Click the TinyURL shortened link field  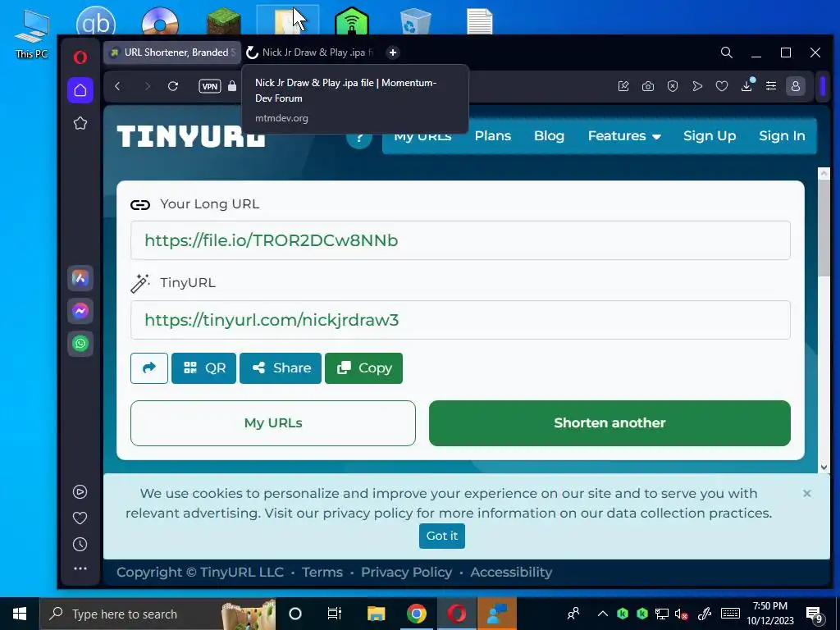pyautogui.click(x=460, y=320)
